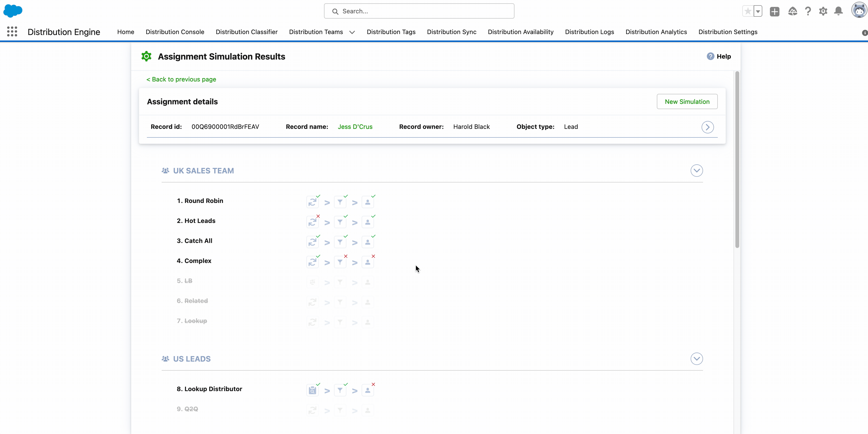
Task: Select the 8. Lookup Distributor row label
Action: (209, 389)
